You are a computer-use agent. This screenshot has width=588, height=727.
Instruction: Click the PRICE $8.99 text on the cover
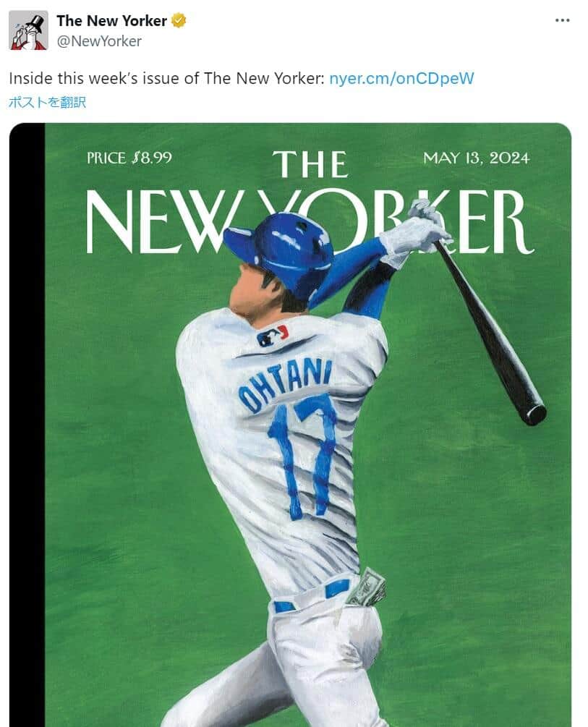pos(129,158)
